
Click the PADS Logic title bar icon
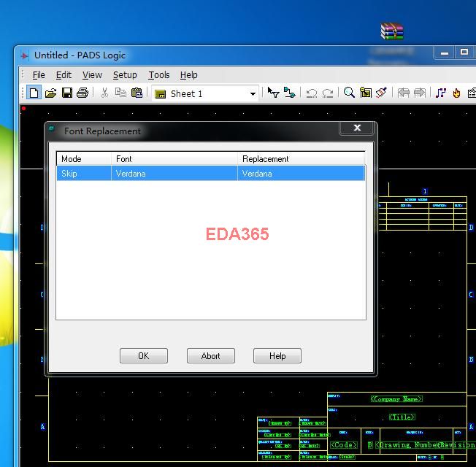tap(25, 55)
